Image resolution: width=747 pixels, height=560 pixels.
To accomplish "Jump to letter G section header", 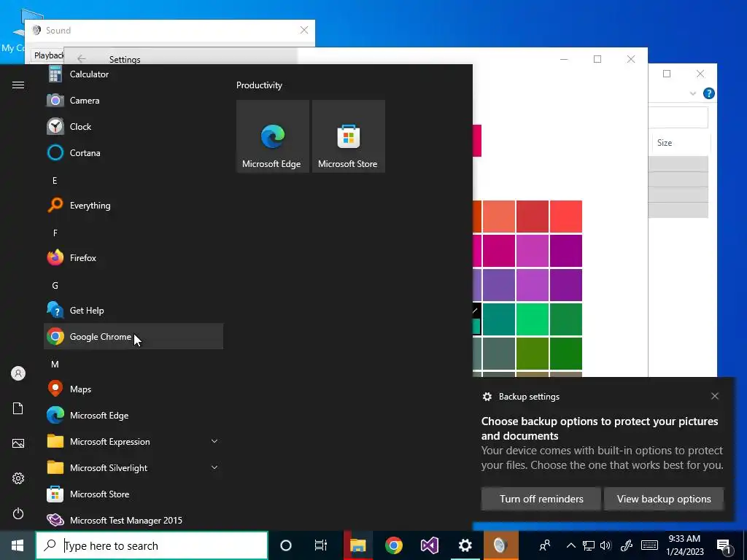I will tap(55, 286).
